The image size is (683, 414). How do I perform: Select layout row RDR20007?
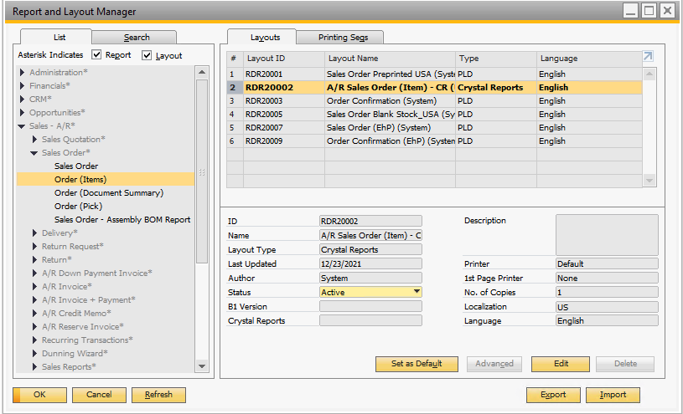[434, 128]
